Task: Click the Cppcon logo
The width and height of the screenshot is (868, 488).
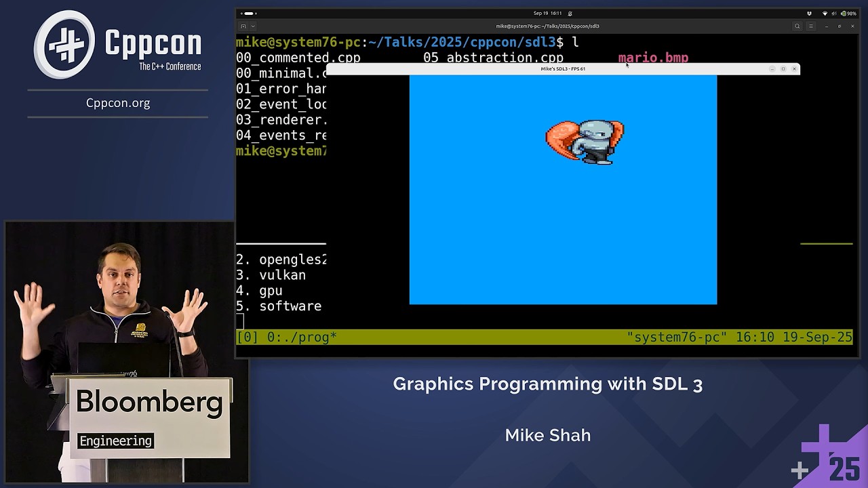Action: pyautogui.click(x=118, y=45)
